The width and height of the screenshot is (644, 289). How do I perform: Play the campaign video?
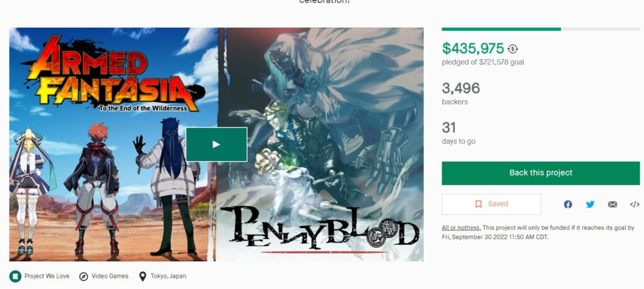(x=216, y=144)
